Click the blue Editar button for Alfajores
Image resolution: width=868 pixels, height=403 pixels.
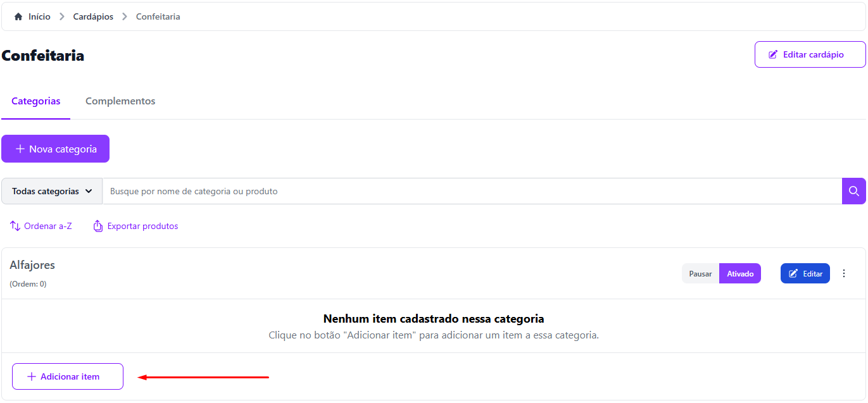(805, 274)
